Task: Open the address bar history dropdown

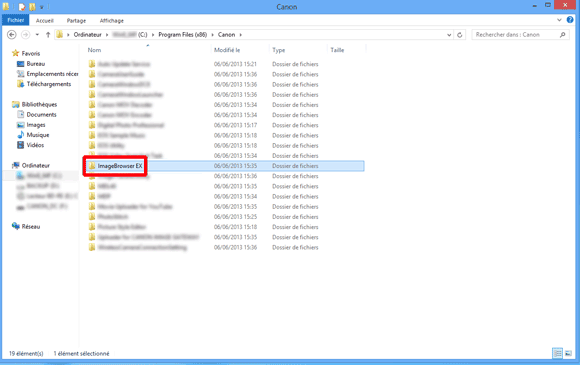Action: tap(449, 35)
